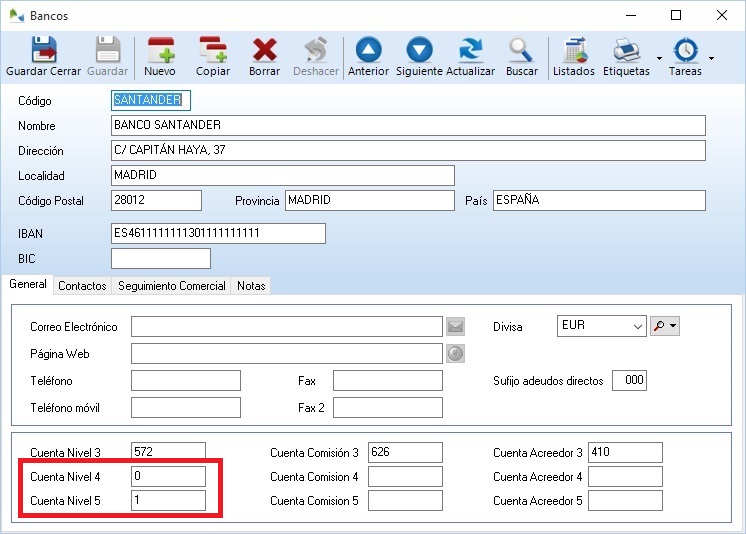This screenshot has height=534, width=746.
Task: Click the Fax 2 input field
Action: pyautogui.click(x=388, y=408)
